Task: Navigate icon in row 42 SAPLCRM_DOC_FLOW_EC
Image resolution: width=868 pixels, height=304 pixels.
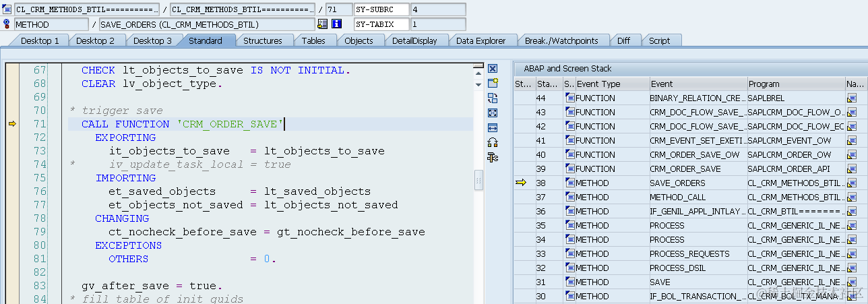Action: 852,126
